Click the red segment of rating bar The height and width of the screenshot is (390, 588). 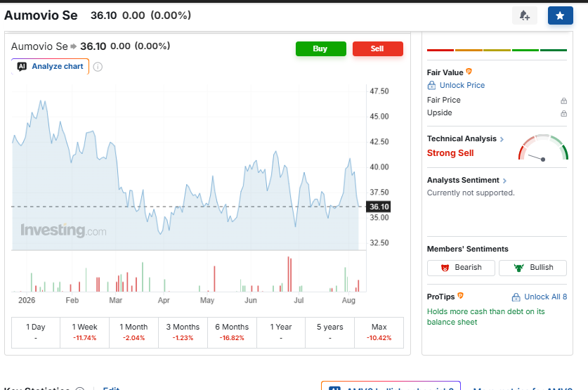[x=440, y=50]
